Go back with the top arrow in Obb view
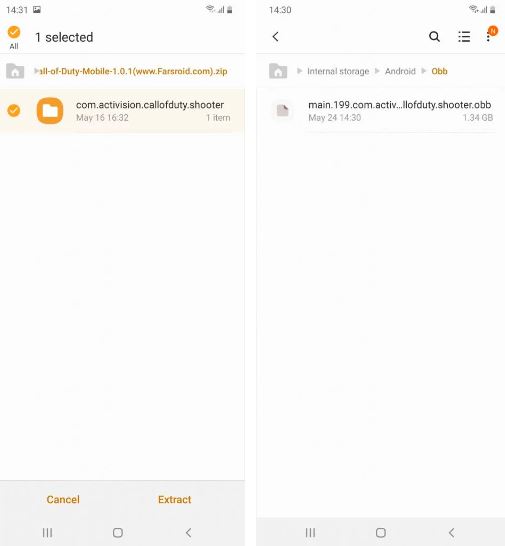The width and height of the screenshot is (505, 546). point(275,37)
